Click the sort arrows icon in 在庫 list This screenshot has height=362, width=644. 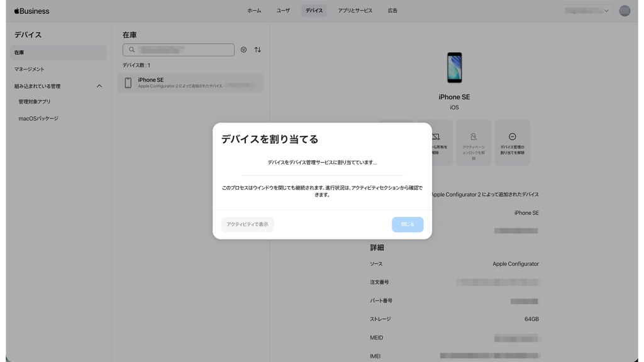[x=258, y=50]
